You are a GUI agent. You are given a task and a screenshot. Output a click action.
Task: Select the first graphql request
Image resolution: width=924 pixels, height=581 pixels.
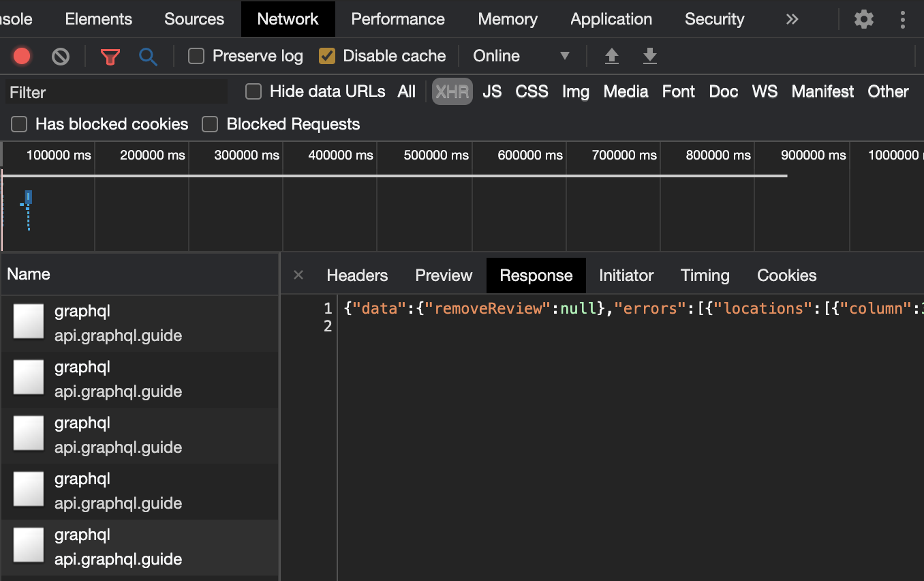click(x=140, y=323)
